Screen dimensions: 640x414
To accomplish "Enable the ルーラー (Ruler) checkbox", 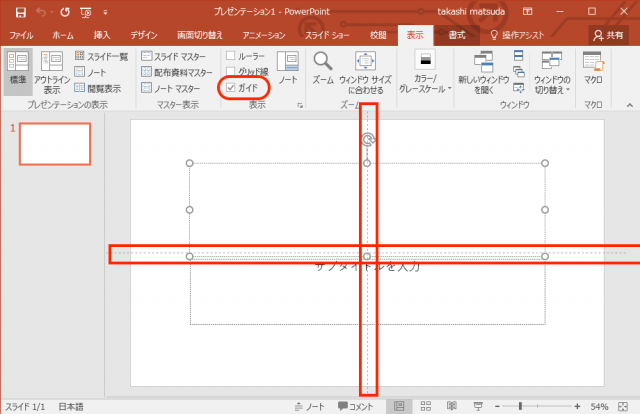I will point(232,55).
